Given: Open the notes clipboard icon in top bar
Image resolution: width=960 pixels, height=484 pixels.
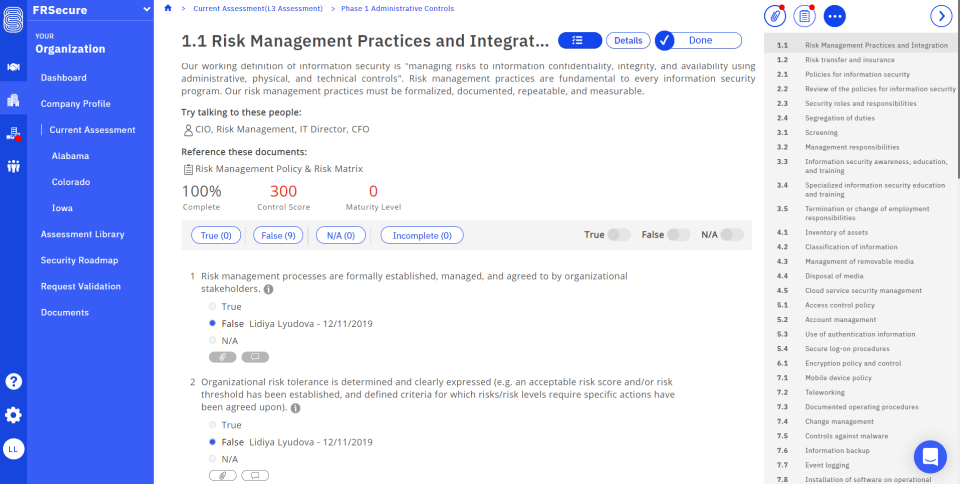Looking at the screenshot, I should (x=805, y=16).
